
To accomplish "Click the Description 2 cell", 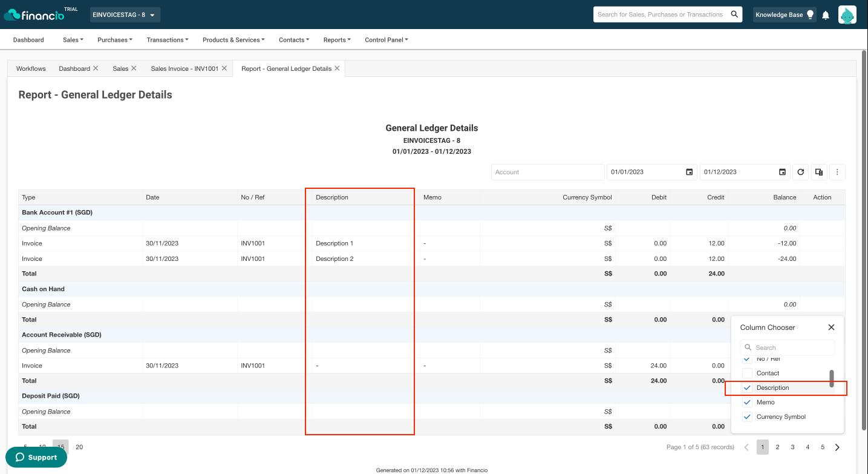I will (366, 258).
